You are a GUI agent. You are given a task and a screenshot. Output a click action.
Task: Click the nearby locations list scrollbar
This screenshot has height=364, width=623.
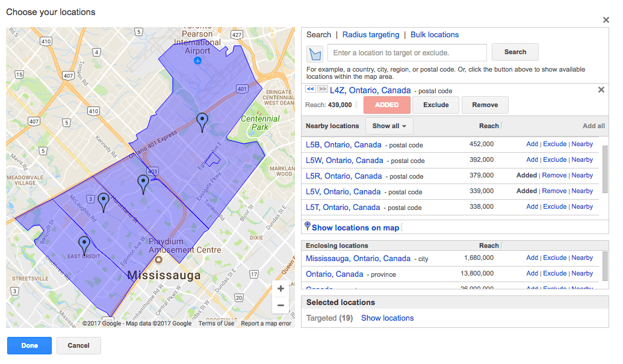coord(605,169)
